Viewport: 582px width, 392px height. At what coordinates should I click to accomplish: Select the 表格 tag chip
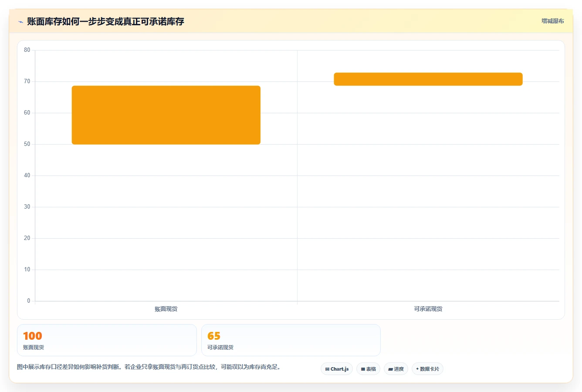(368, 369)
